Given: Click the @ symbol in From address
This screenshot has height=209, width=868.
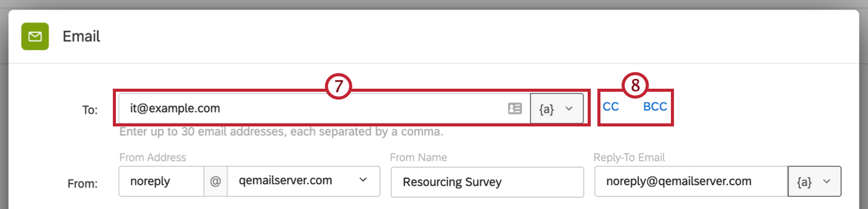Looking at the screenshot, I should (x=215, y=181).
